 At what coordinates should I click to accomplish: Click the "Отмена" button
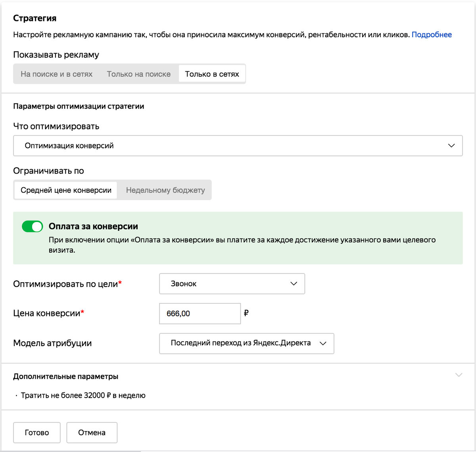(92, 433)
